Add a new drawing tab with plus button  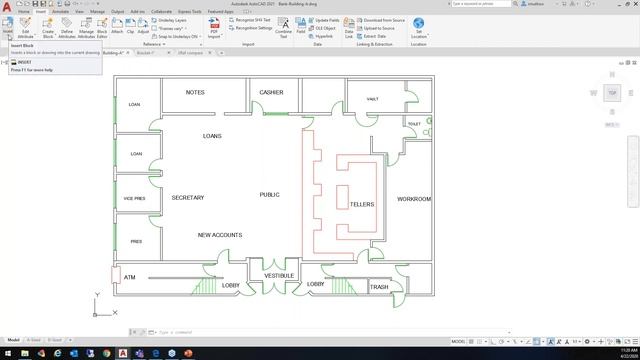tap(222, 53)
